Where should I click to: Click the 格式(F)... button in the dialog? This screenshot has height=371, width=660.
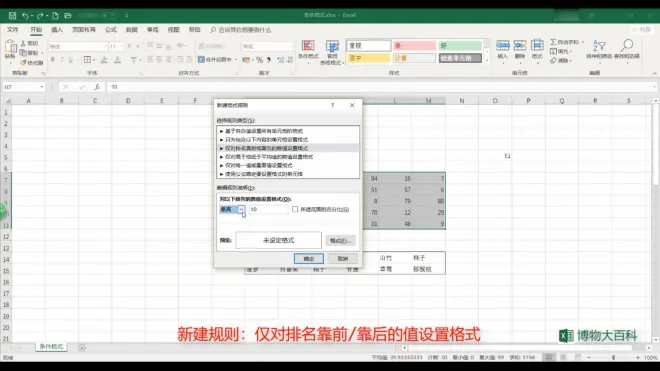340,240
